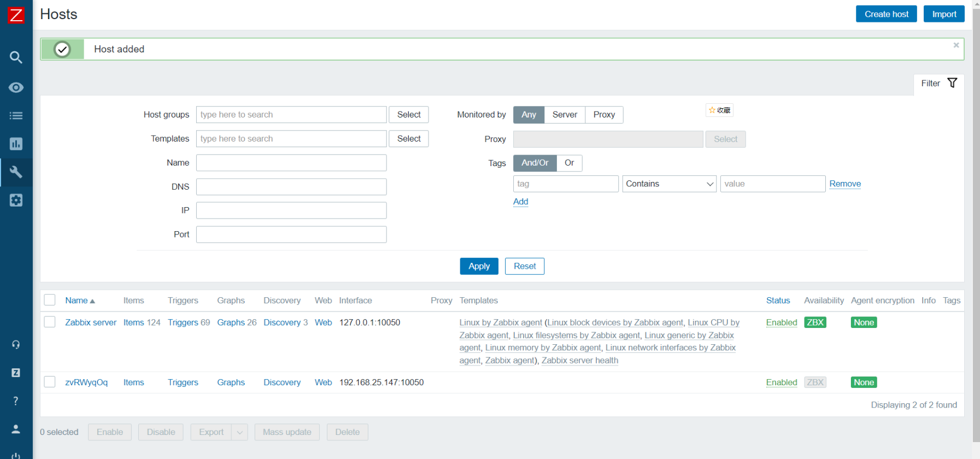Open the Inventory list icon
The image size is (980, 459).
(16, 115)
